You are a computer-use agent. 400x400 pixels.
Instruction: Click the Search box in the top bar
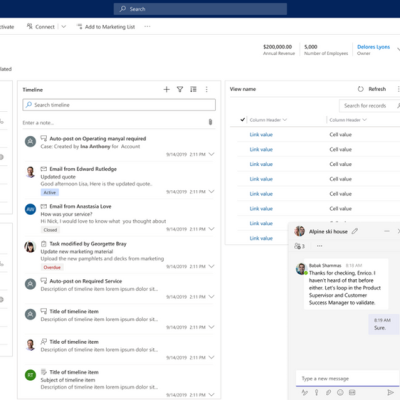click(200, 9)
